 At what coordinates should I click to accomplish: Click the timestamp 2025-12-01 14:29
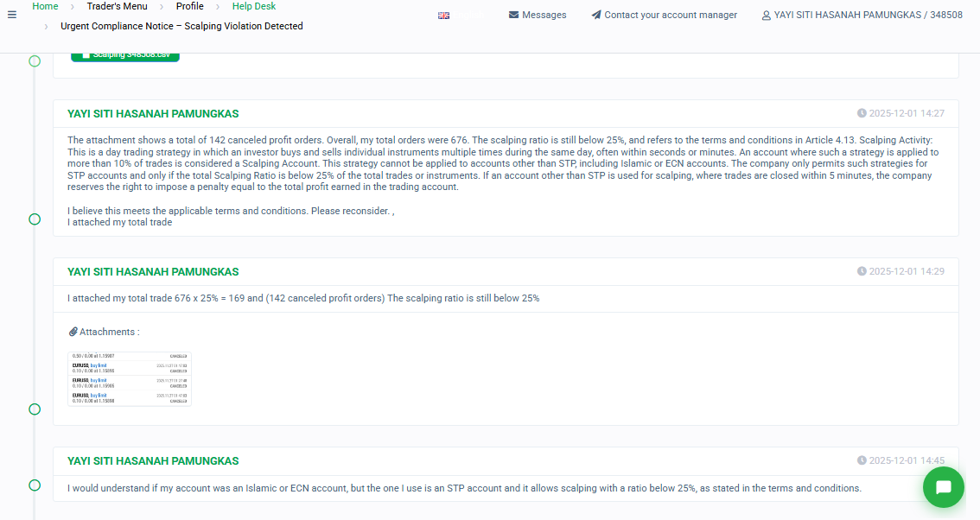coord(907,271)
